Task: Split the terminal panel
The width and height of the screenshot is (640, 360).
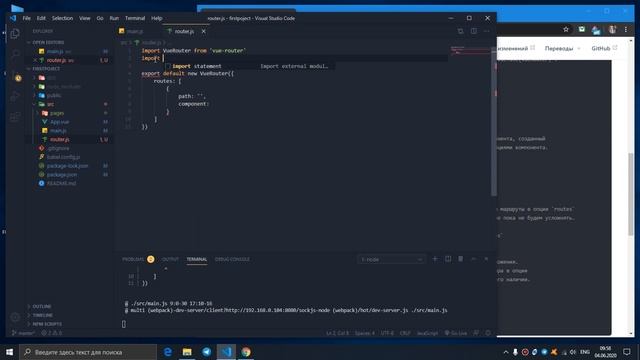Action: pyautogui.click(x=448, y=259)
